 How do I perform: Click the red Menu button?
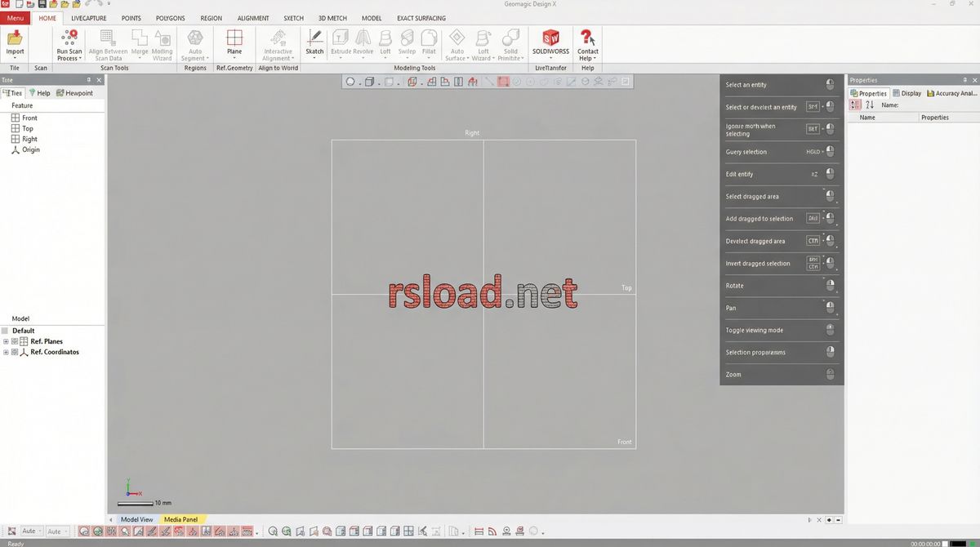tap(16, 18)
